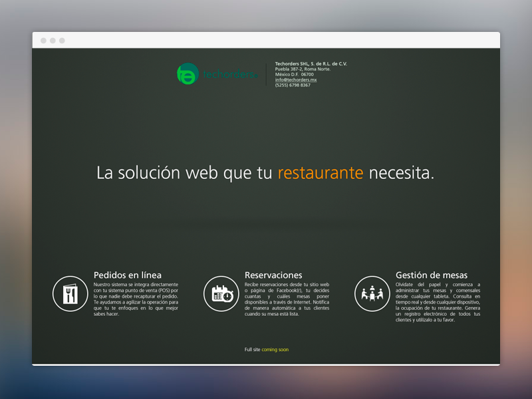Select the "Pedidos en línea" heading
Viewport: 532px width, 399px height.
(x=128, y=275)
